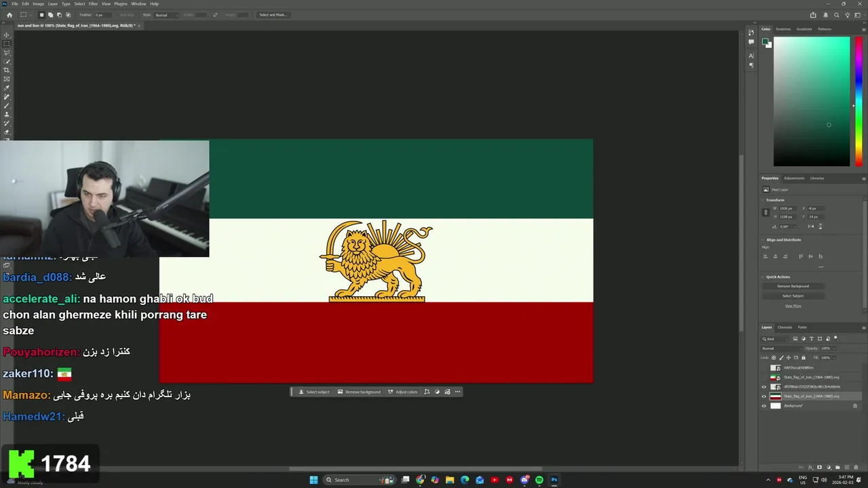Open the rotation angle dropdown
Image resolution: width=868 pixels, height=488 pixels.
[x=794, y=226]
